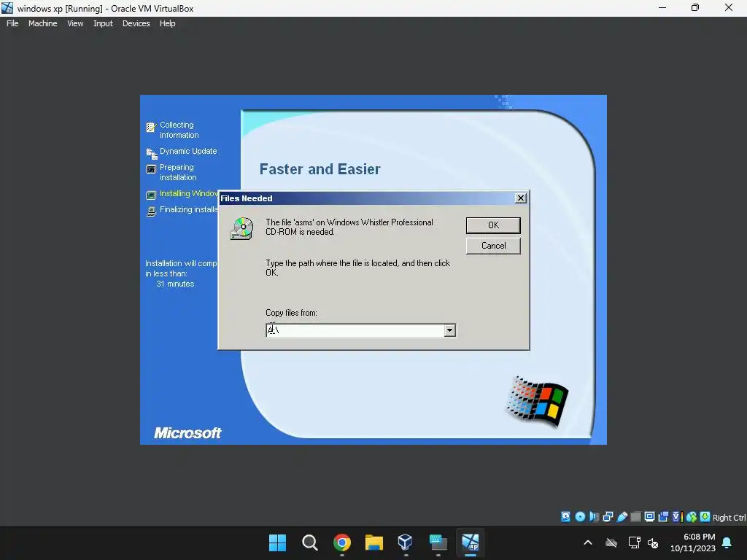Open the File menu
Image resolution: width=747 pixels, height=560 pixels.
point(12,23)
